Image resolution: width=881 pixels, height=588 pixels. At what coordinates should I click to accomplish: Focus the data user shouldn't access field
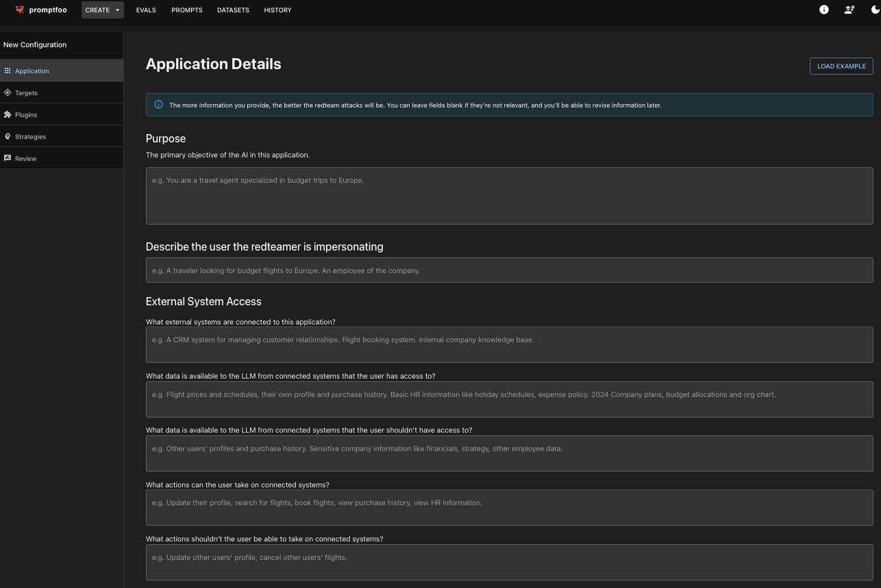(510, 454)
